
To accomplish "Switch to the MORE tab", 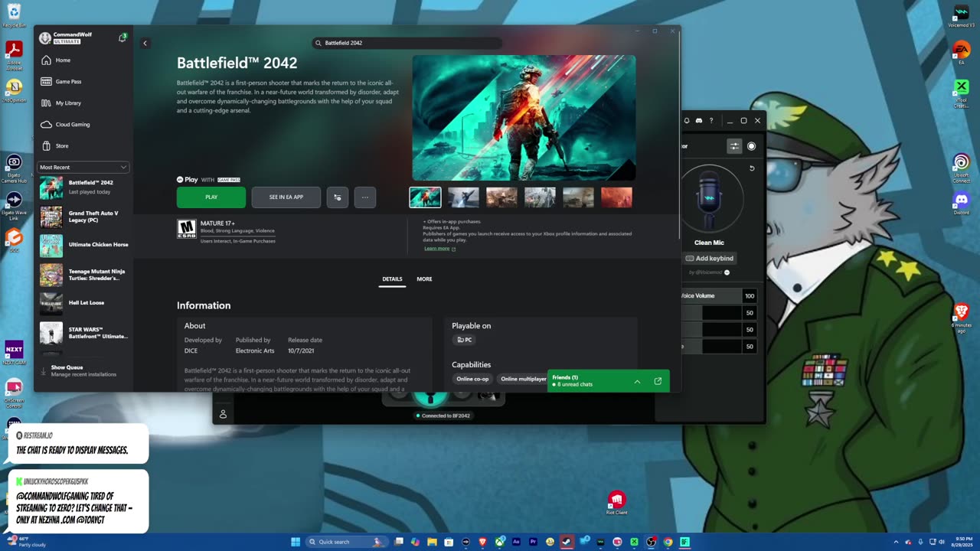I will [424, 279].
